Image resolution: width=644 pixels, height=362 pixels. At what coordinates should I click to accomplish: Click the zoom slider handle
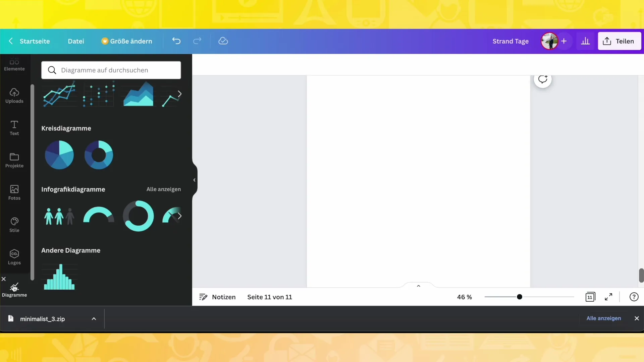click(520, 297)
